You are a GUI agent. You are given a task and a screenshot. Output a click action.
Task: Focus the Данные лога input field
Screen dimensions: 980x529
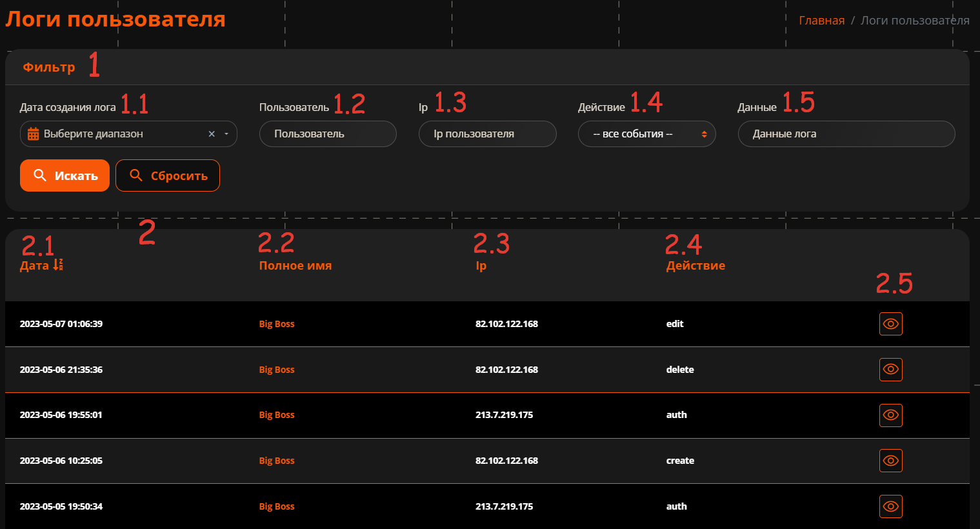pos(846,134)
